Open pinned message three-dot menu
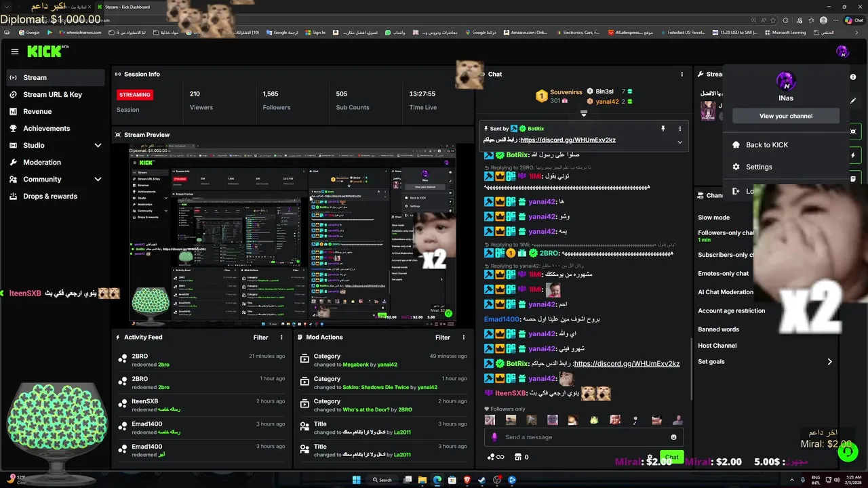 (x=679, y=128)
